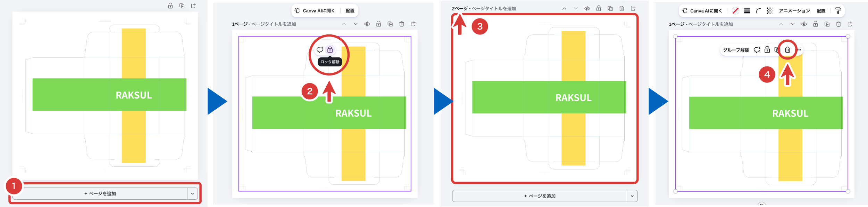Click the Canva AI sparkle icon in step 4 toolbar

pyautogui.click(x=684, y=11)
